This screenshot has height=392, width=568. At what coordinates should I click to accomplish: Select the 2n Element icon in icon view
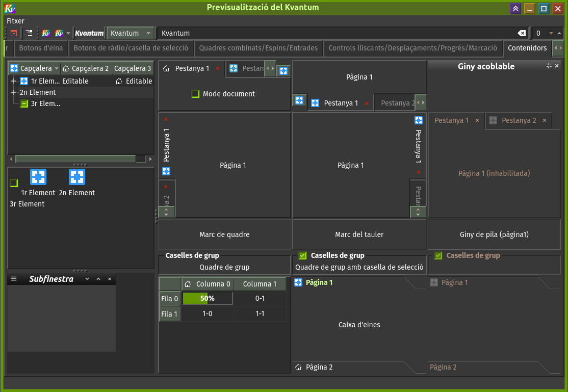pos(77,177)
